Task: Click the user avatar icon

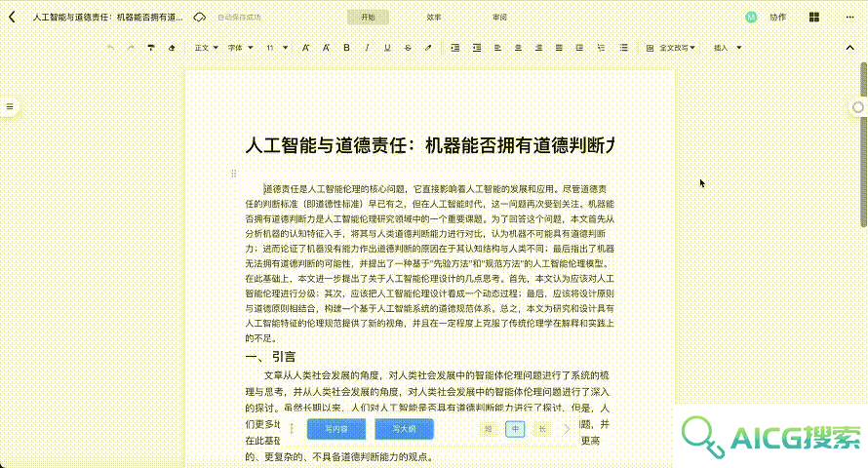Action: point(751,18)
